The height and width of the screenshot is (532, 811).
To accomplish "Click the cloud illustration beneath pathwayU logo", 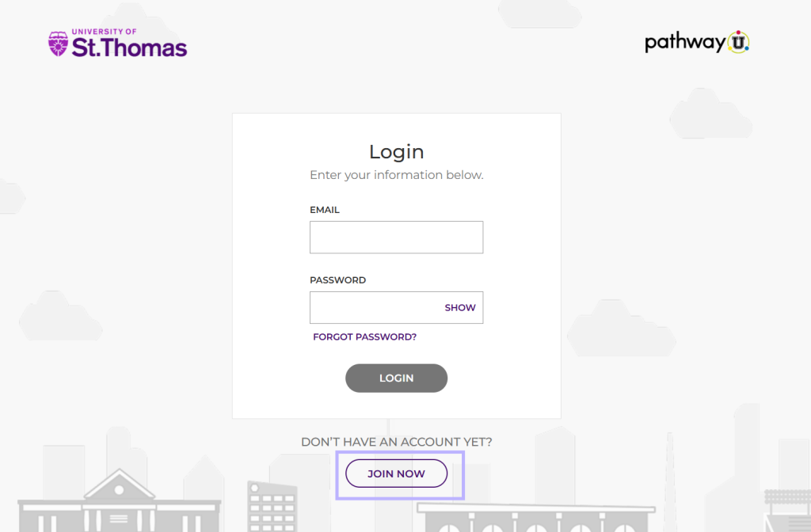I will point(710,114).
